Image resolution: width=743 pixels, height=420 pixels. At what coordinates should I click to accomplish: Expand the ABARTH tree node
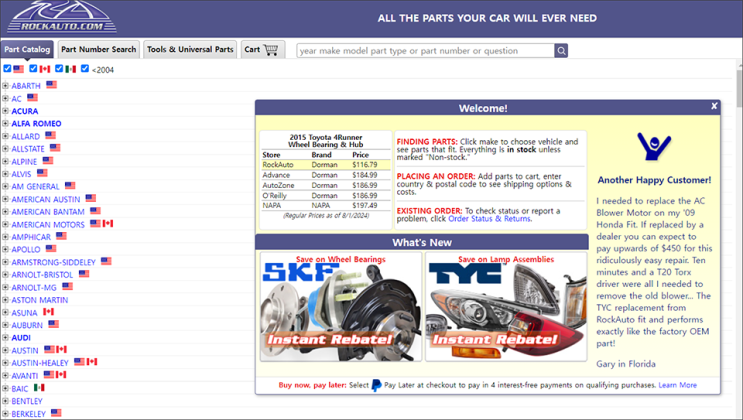click(x=5, y=86)
